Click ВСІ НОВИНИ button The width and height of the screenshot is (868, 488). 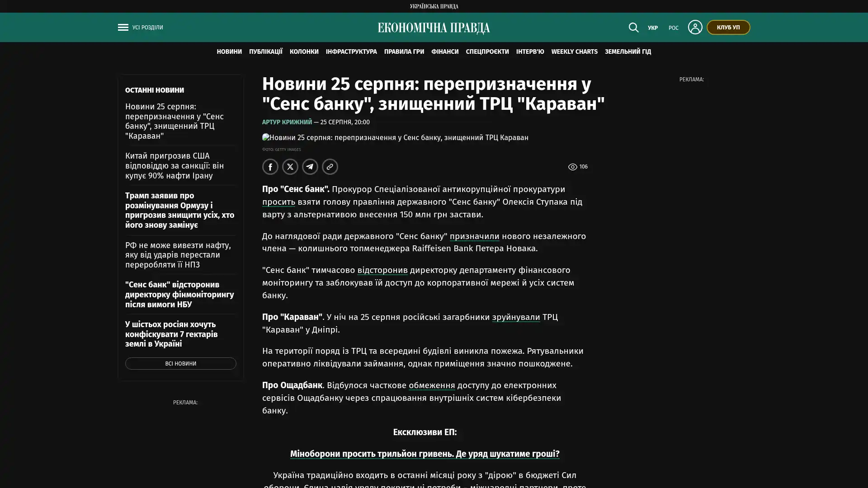[181, 364]
